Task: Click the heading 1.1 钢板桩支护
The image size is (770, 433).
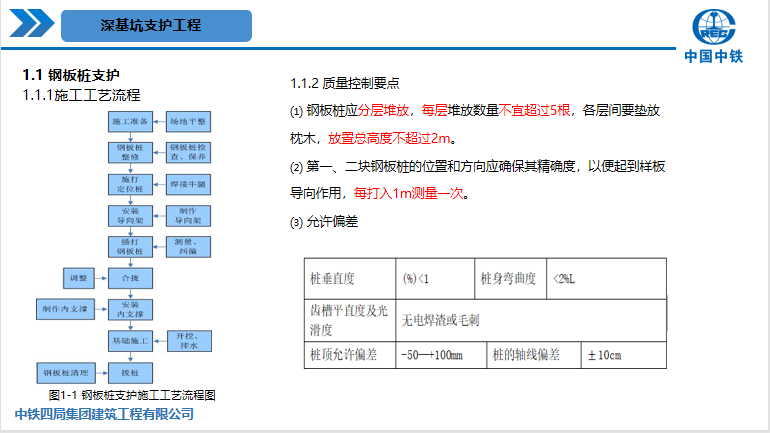Action: pyautogui.click(x=71, y=75)
